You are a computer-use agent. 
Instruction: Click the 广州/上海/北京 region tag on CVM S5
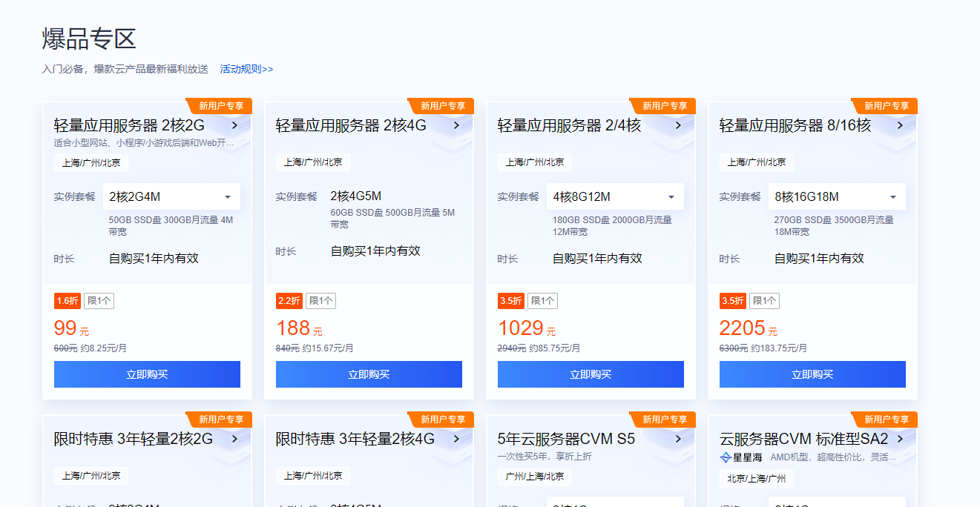[x=533, y=477]
